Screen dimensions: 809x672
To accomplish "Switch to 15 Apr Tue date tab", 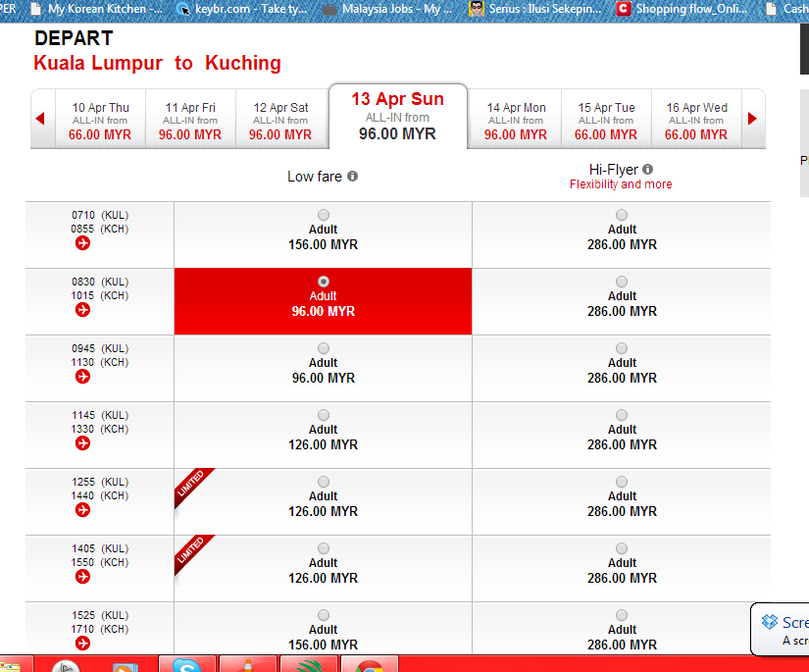I will pos(606,121).
